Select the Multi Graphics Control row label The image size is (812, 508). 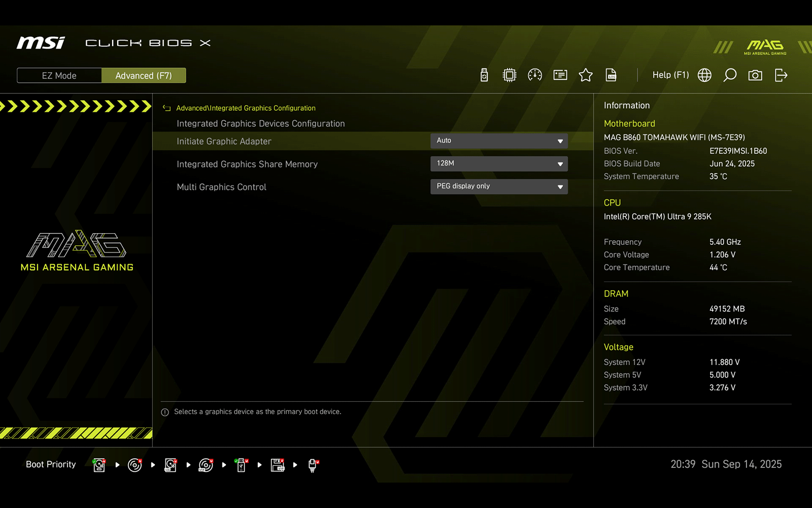point(221,187)
